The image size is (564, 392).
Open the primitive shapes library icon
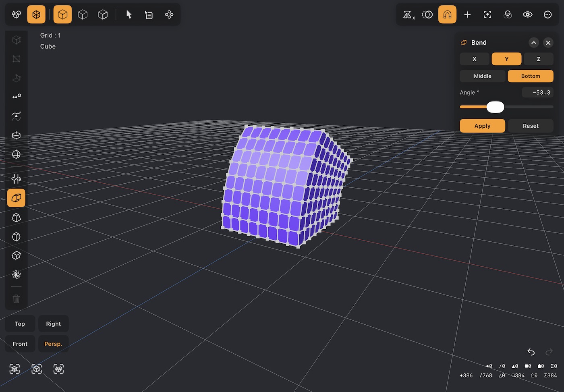click(x=17, y=15)
